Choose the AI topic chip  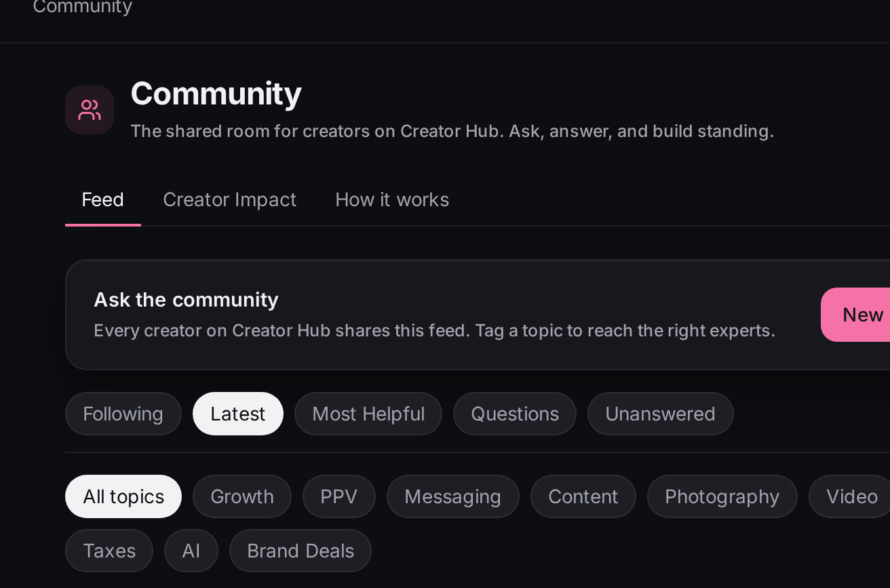[x=191, y=551]
